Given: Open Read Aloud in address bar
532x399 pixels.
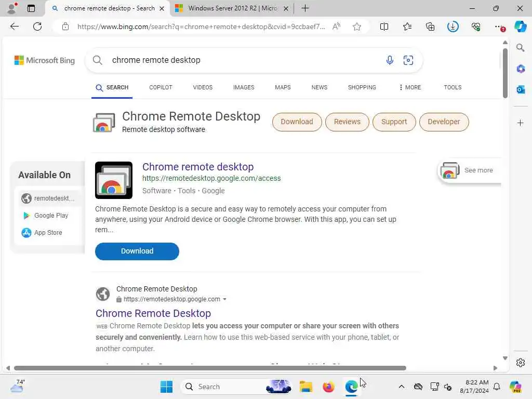Looking at the screenshot, I should point(336,26).
